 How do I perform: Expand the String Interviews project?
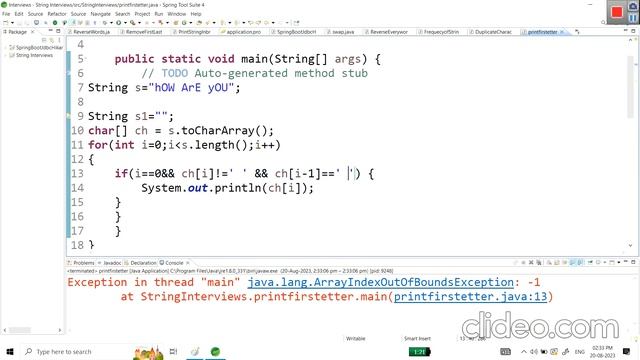[x=5, y=55]
